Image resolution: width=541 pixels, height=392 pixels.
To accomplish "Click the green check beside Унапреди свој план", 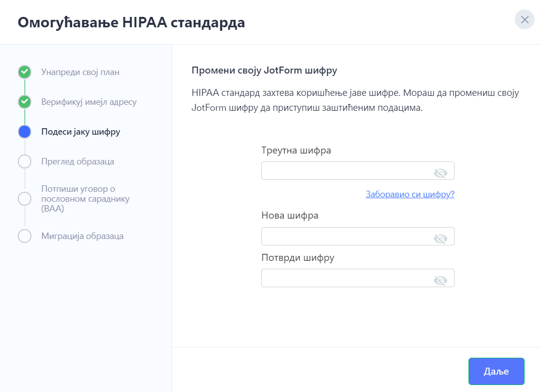I will click(24, 72).
